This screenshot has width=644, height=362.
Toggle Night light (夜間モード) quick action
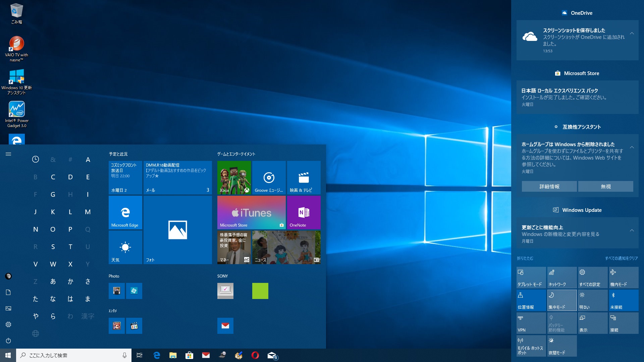562,346
